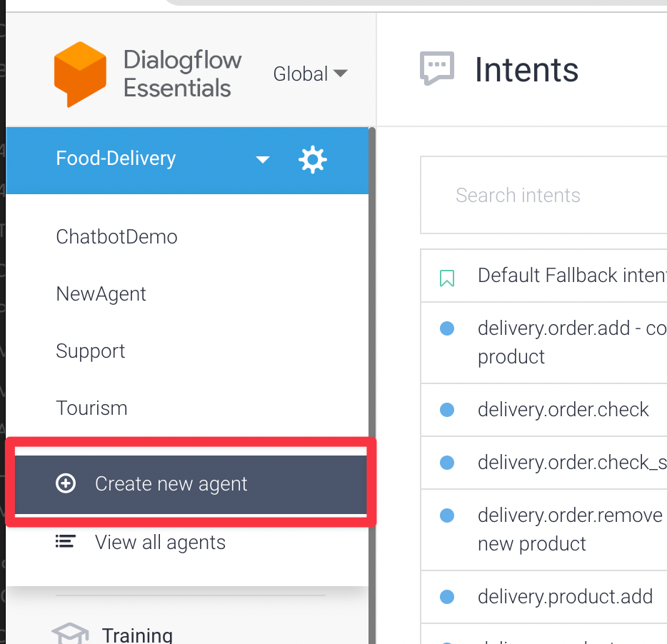Collapse the Food-Delivery agent dropdown arrow

point(263,159)
